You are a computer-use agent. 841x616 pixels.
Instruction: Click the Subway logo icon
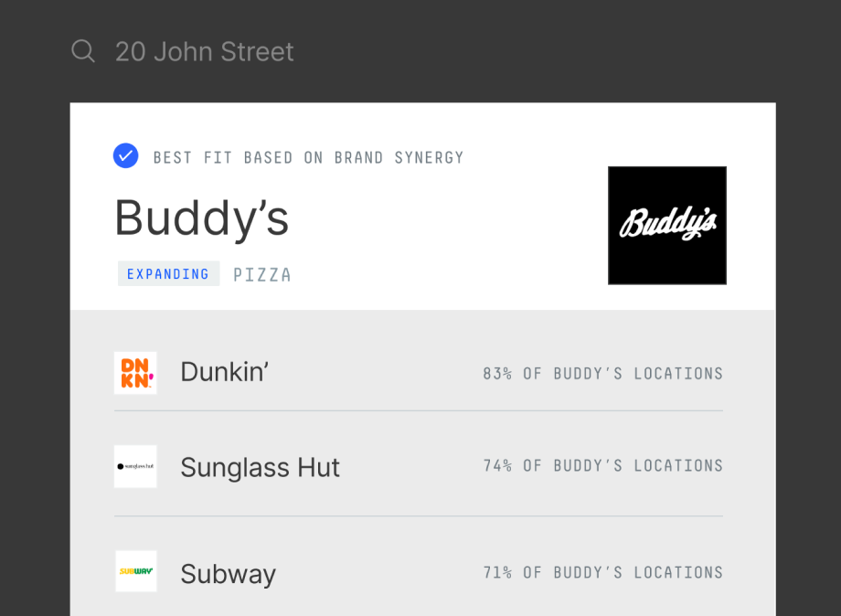tap(136, 571)
